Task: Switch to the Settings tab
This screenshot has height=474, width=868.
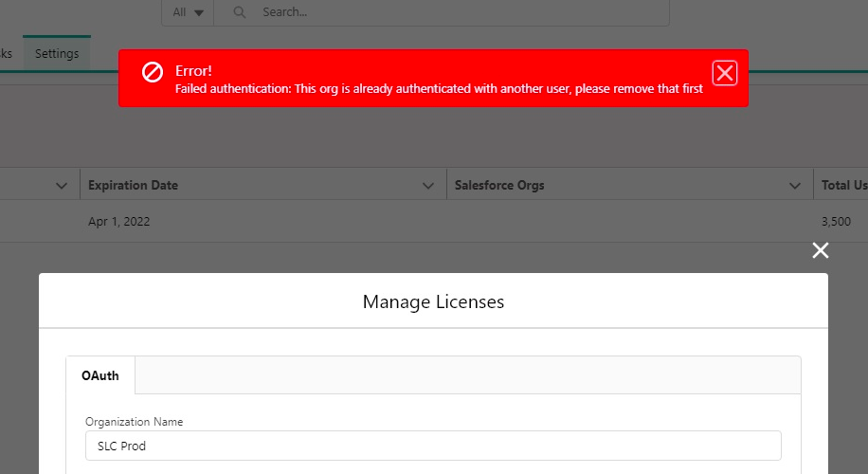Action: tap(57, 54)
